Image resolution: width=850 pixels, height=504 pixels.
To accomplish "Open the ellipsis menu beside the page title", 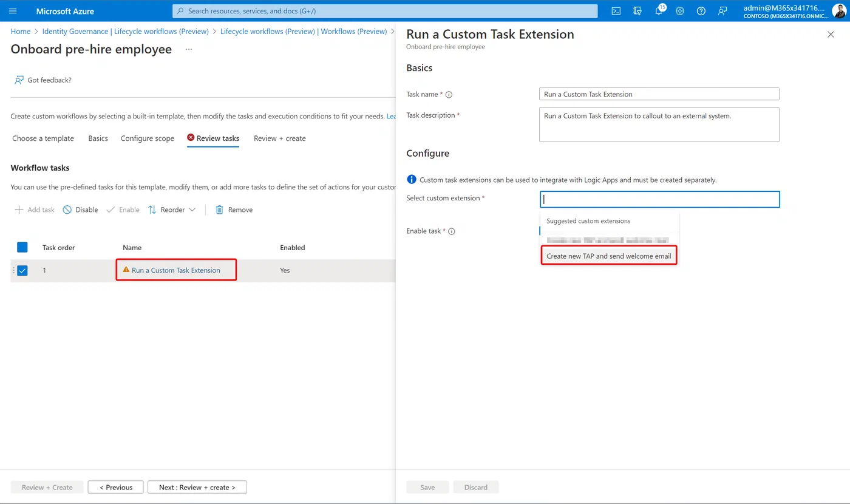I will [189, 49].
